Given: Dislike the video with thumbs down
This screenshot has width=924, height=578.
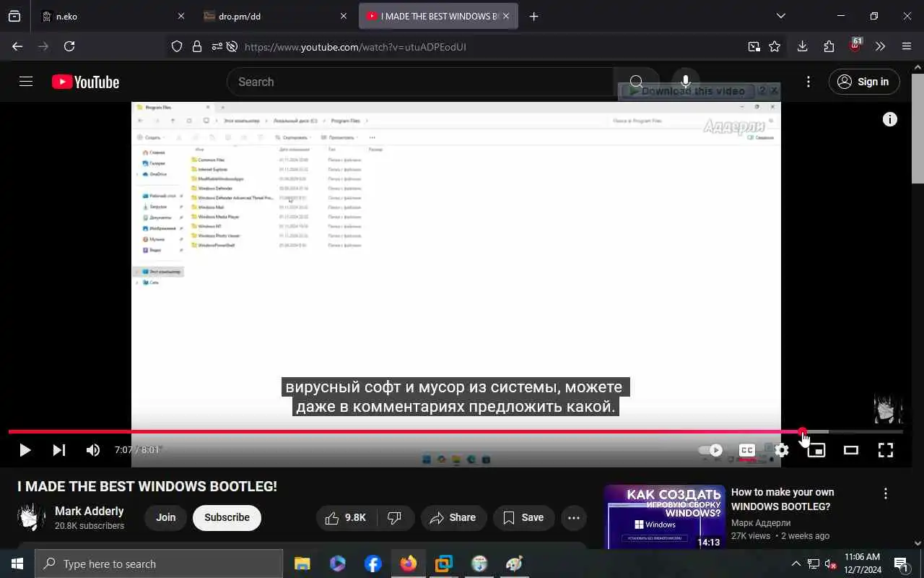Looking at the screenshot, I should point(395,517).
